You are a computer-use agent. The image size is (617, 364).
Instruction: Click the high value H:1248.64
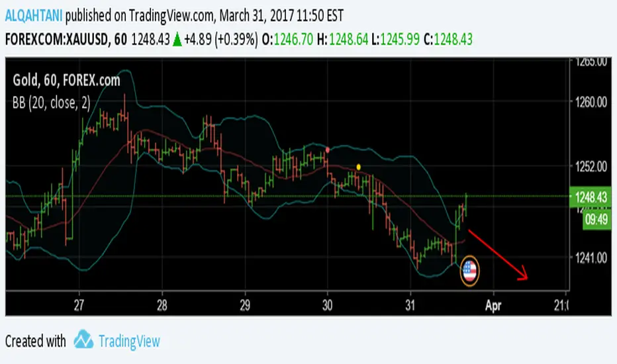point(342,39)
